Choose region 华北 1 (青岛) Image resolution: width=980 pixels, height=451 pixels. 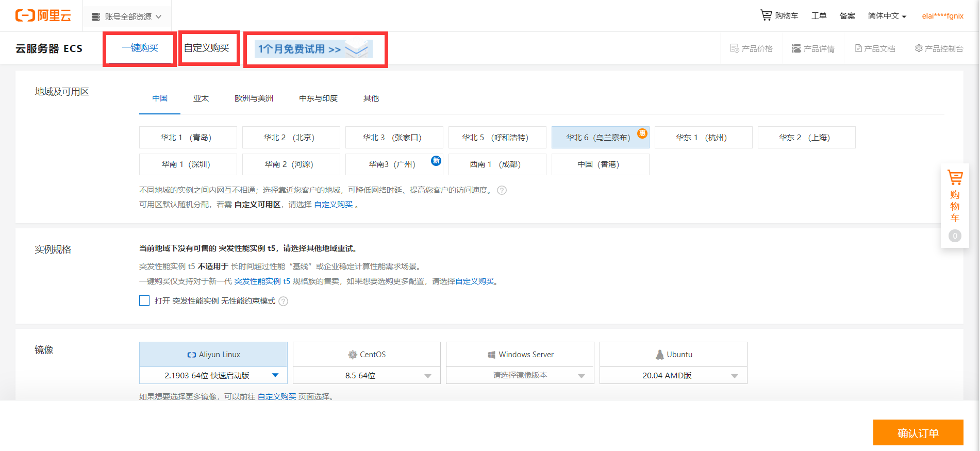(188, 137)
